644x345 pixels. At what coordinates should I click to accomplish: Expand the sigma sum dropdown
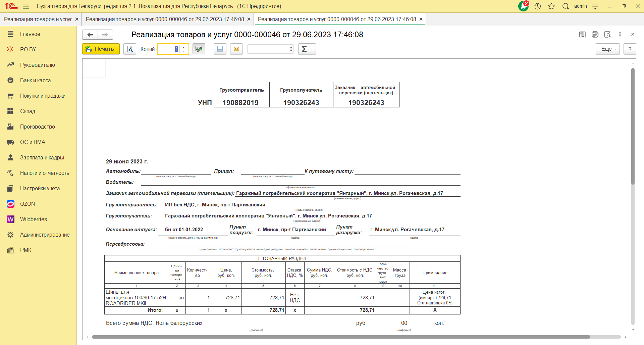(307, 49)
